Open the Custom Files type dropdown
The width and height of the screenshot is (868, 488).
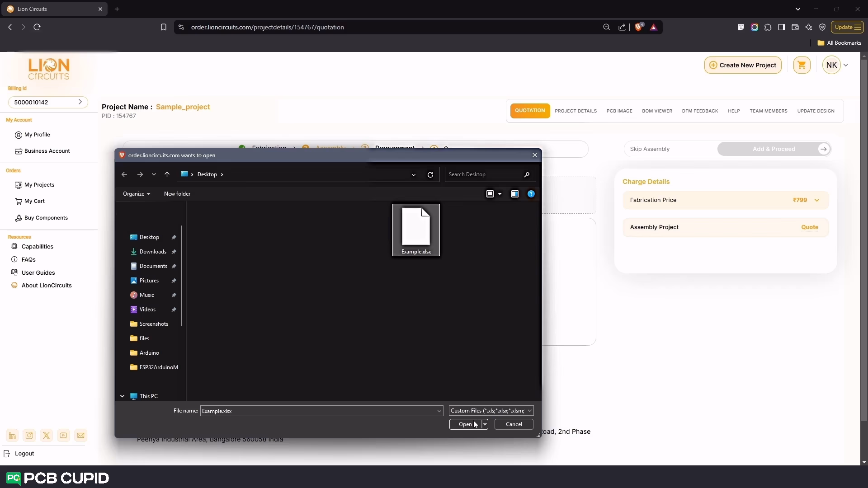click(x=491, y=411)
